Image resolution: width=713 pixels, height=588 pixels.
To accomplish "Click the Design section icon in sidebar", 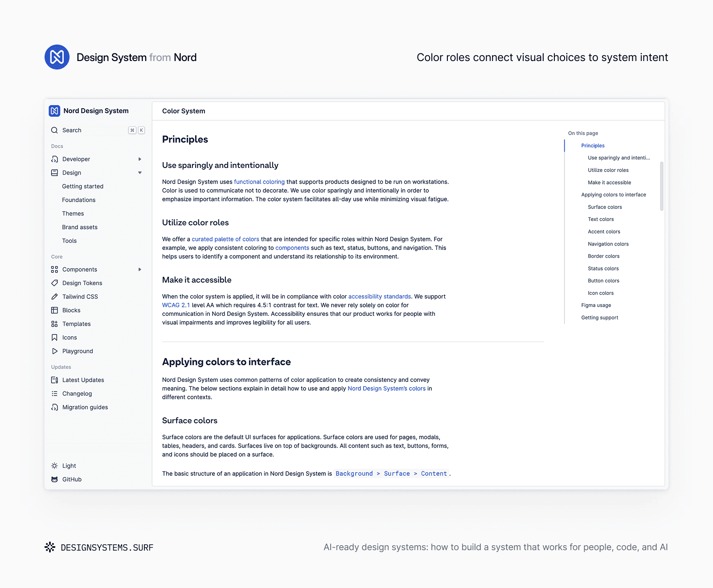I will coord(54,173).
